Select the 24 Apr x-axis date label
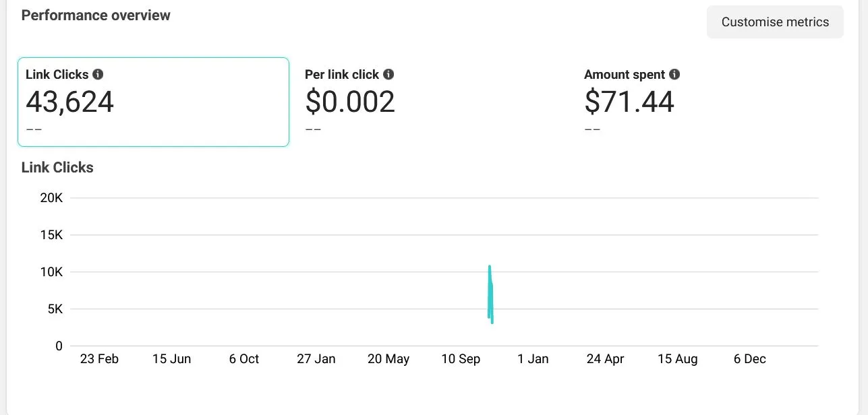This screenshot has width=868, height=415. click(x=605, y=359)
